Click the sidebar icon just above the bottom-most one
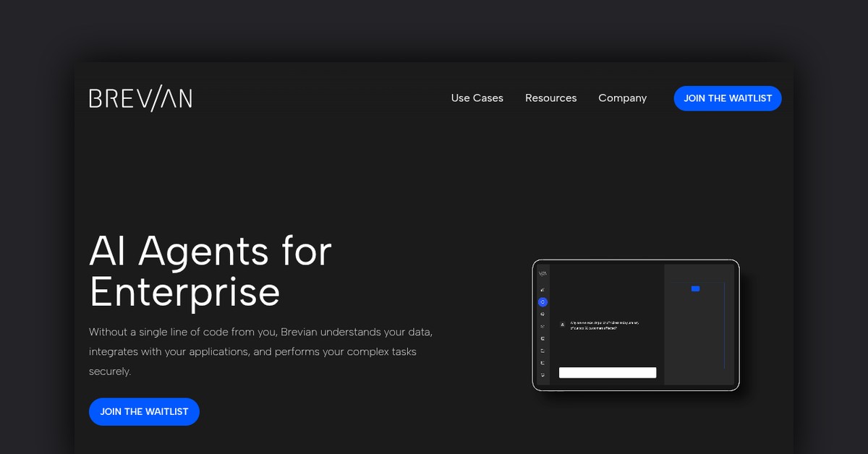 point(542,363)
